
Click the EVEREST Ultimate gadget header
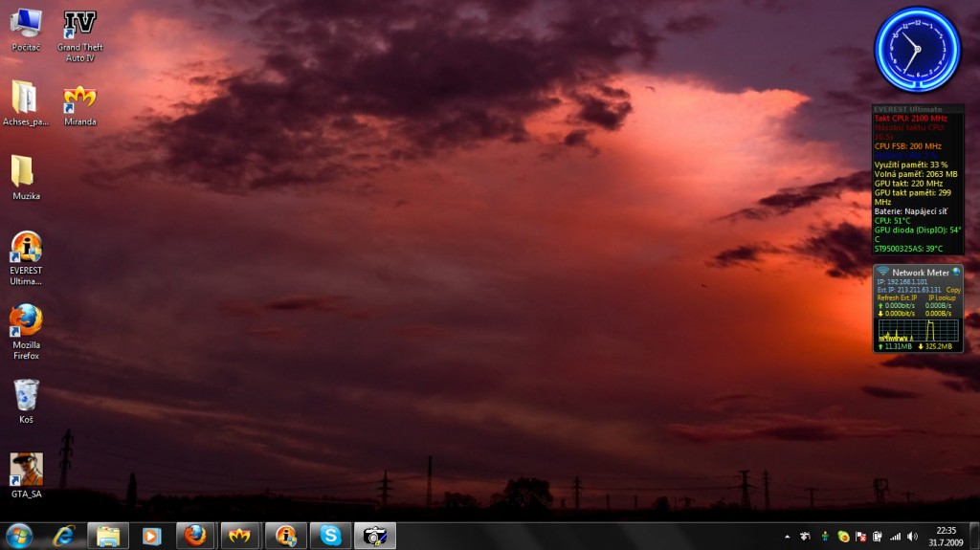(x=918, y=109)
